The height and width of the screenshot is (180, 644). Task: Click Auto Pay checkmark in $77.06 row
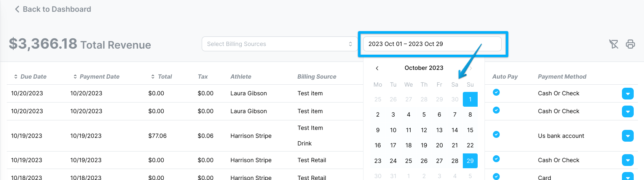tap(496, 134)
